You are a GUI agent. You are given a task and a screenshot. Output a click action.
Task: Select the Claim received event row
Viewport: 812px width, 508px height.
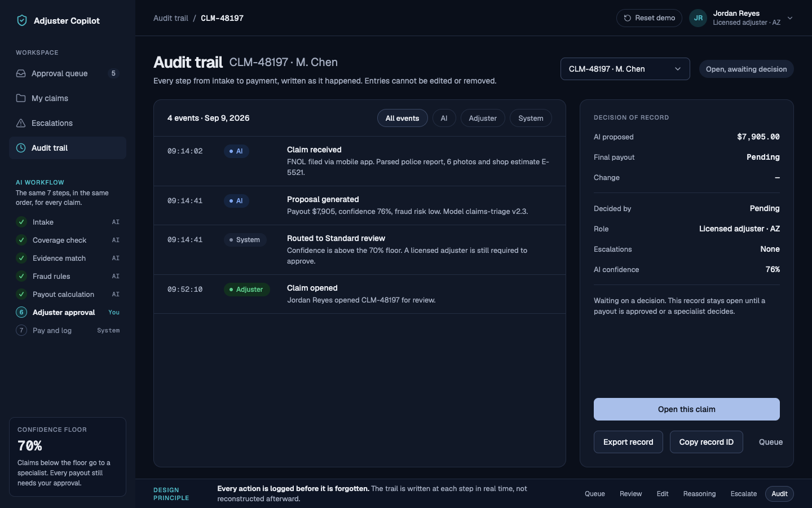click(x=360, y=161)
